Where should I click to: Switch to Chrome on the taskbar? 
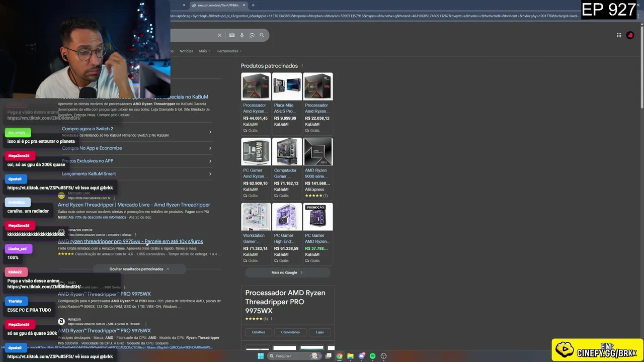tap(340, 356)
